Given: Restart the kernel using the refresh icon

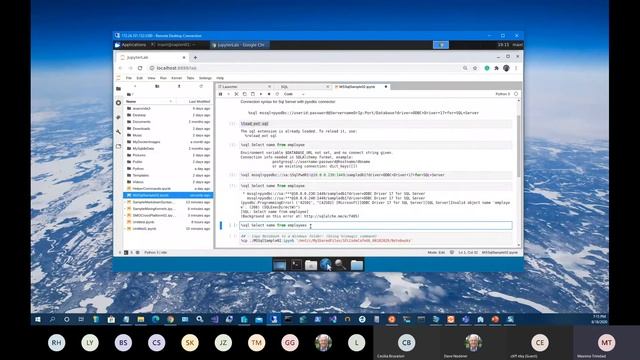Looking at the screenshot, I should click(x=277, y=94).
